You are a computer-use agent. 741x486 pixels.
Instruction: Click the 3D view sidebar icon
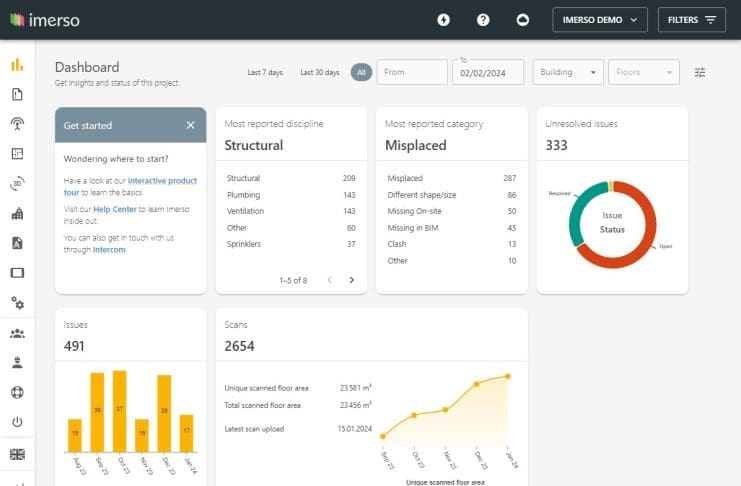(x=17, y=184)
